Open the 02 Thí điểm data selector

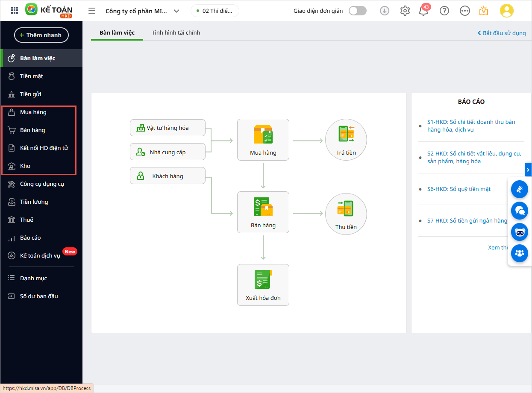(215, 11)
